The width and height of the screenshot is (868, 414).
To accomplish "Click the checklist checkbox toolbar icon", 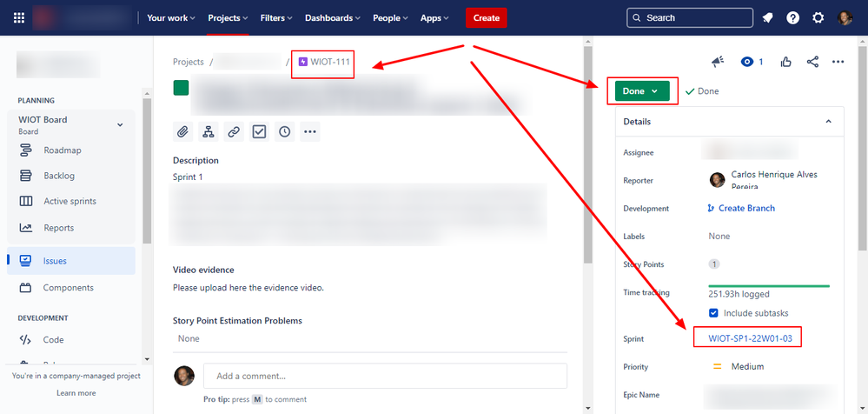I will (x=259, y=132).
